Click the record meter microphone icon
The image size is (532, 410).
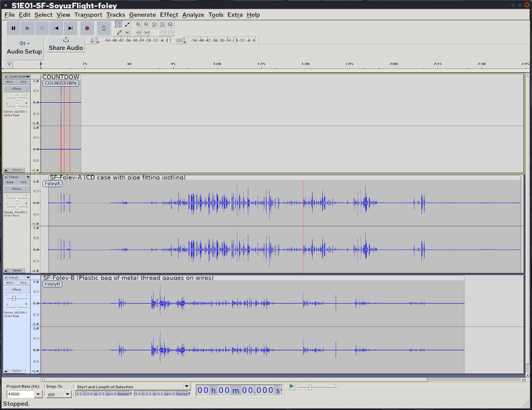[92, 40]
